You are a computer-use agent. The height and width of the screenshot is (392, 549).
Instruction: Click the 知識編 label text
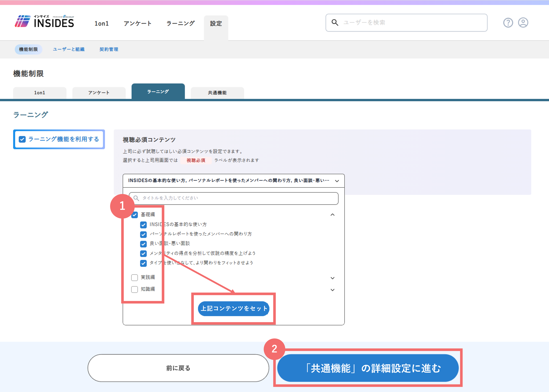(x=148, y=289)
